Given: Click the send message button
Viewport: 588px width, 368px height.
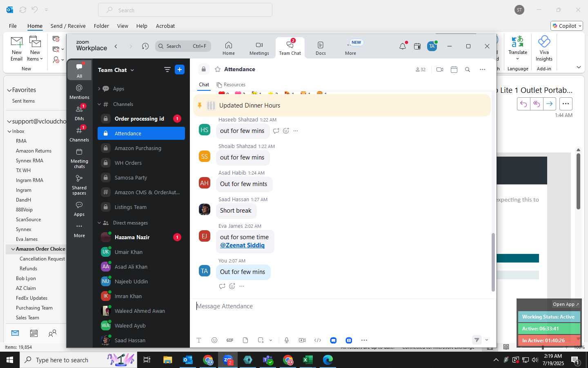Looking at the screenshot, I should tap(477, 340).
